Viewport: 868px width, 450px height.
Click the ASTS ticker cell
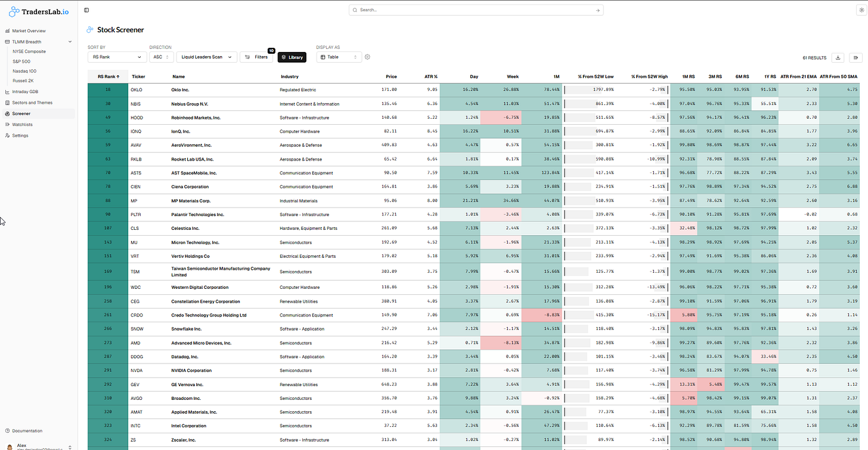click(x=137, y=173)
